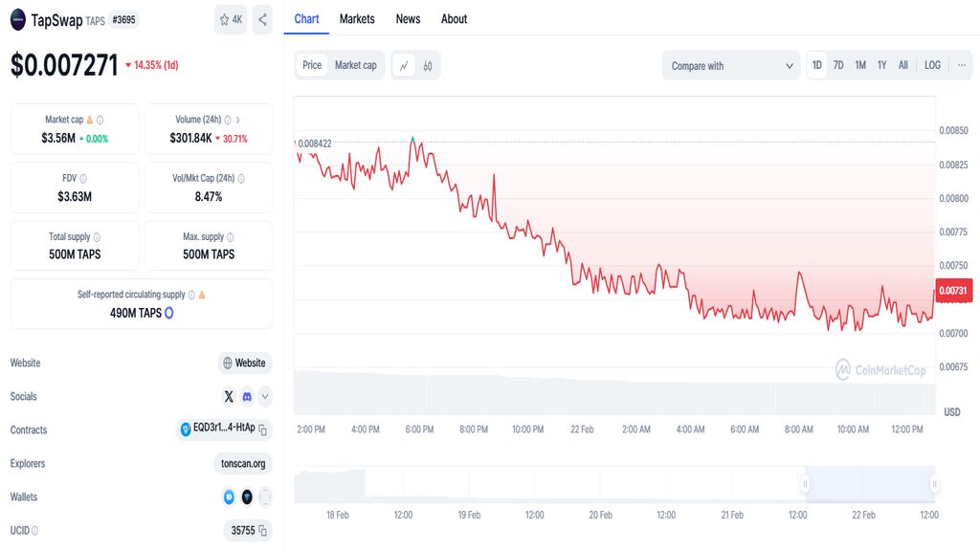Click the highlighted timeline range window
Viewport: 980px width, 551px height.
(x=870, y=484)
